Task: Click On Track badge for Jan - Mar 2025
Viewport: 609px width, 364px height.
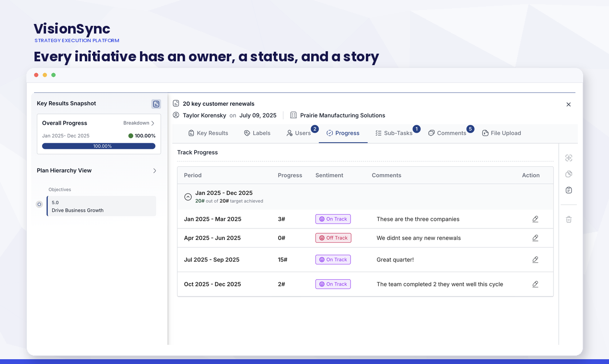Action: [333, 219]
